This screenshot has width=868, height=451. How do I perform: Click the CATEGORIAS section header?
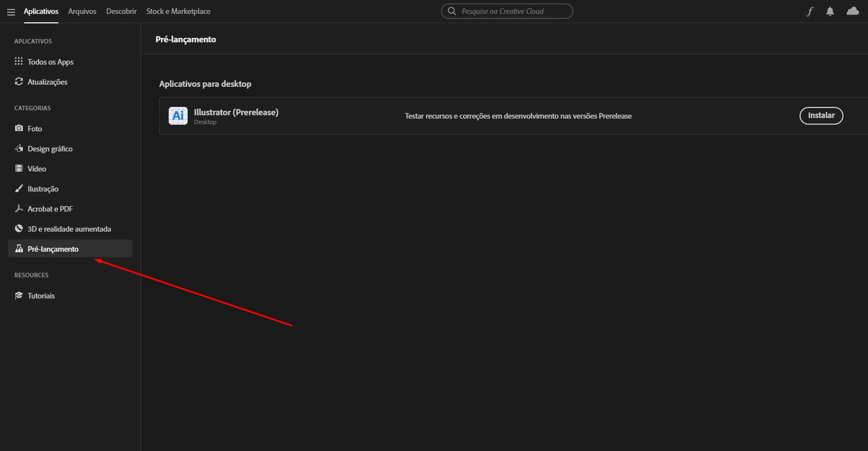click(x=32, y=108)
